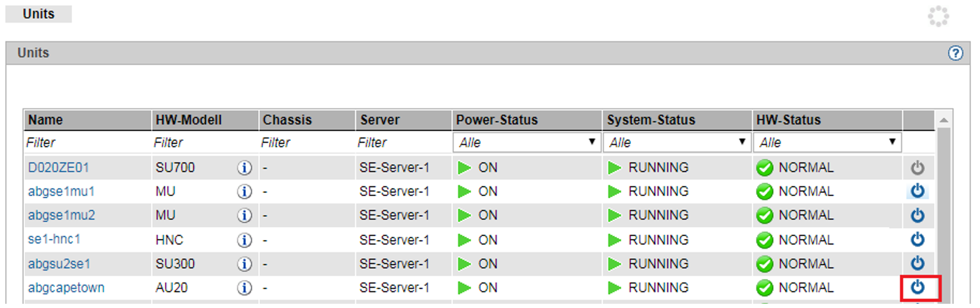The image size is (980, 308).
Task: Open the Power-Status filter dropdown
Action: 527,142
